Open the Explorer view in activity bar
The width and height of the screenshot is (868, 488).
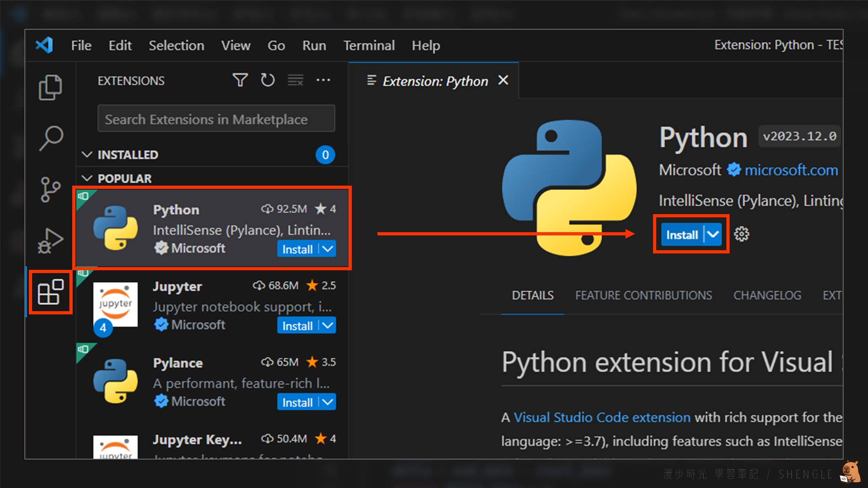pyautogui.click(x=50, y=87)
